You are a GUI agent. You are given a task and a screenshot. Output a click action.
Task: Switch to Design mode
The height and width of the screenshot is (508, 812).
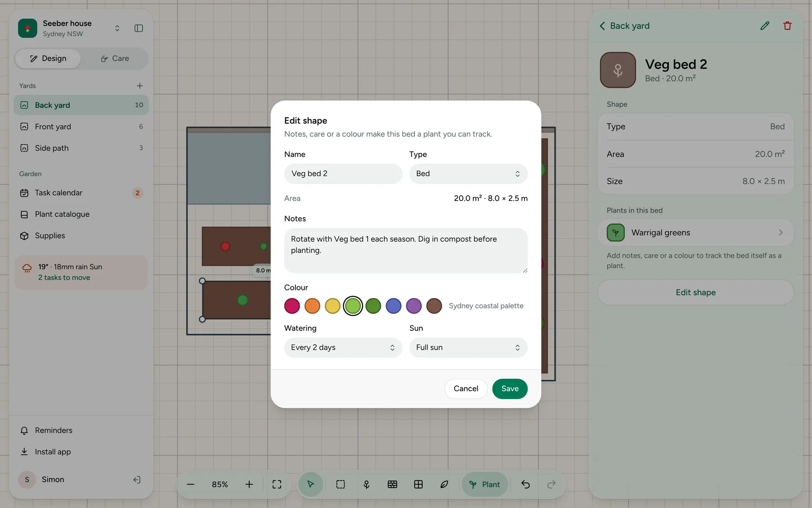click(x=48, y=59)
